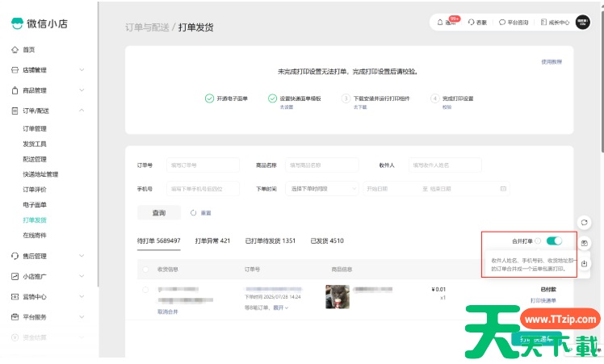Viewport: 604px width, 364px height.
Task: Check the select-all checkbox in table header
Action: 145,270
